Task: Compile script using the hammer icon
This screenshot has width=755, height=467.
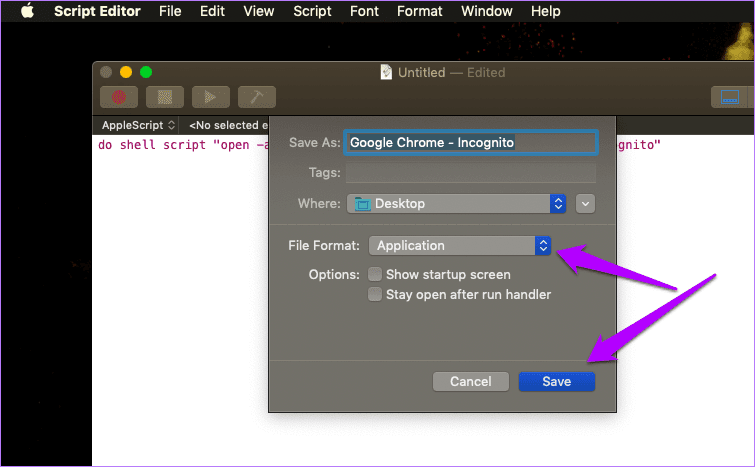Action: 257,97
